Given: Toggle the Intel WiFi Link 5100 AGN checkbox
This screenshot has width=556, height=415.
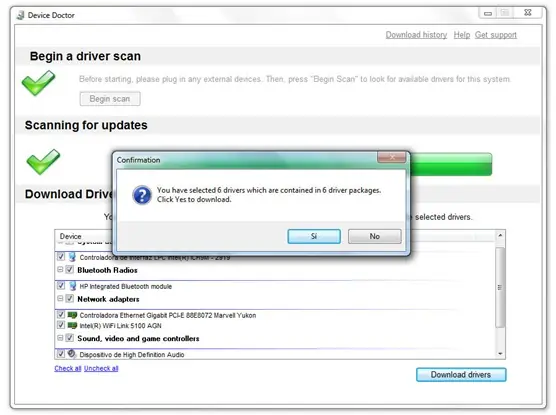Looking at the screenshot, I should coord(61,325).
